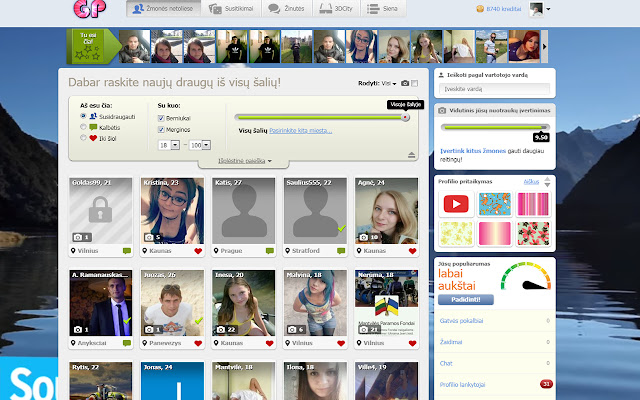Image resolution: width=640 pixels, height=400 pixels.
Task: Toggle the Merginos checkbox
Action: (162, 128)
